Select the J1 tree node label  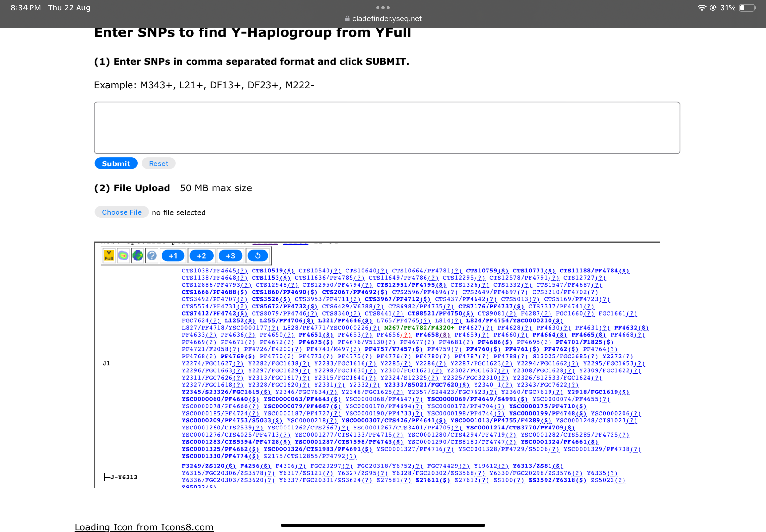click(106, 363)
